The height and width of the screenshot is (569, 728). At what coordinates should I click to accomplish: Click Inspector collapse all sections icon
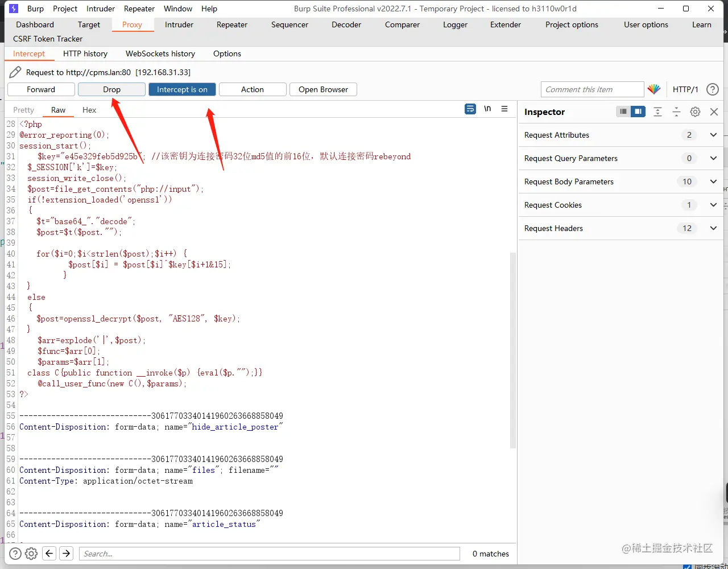click(x=676, y=112)
